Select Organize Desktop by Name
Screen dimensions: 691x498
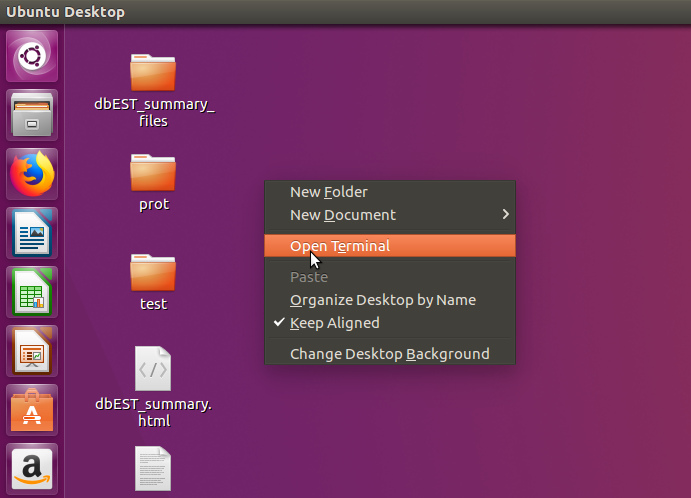pos(382,300)
